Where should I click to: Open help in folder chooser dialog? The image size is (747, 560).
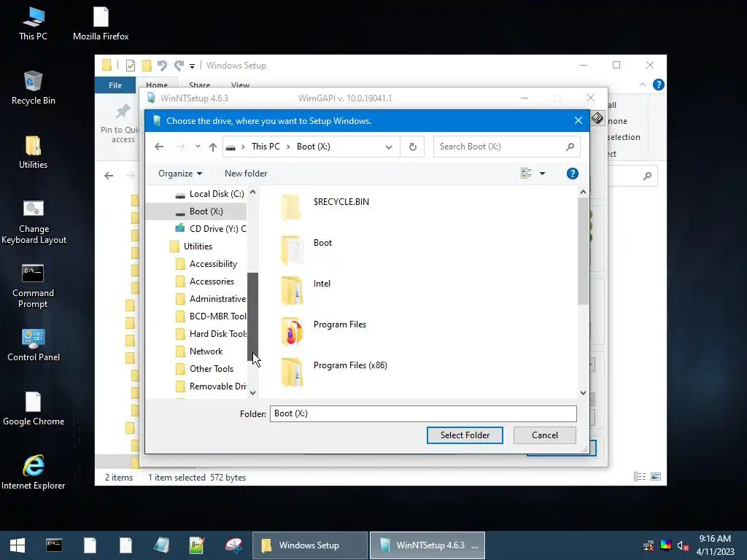(x=572, y=174)
